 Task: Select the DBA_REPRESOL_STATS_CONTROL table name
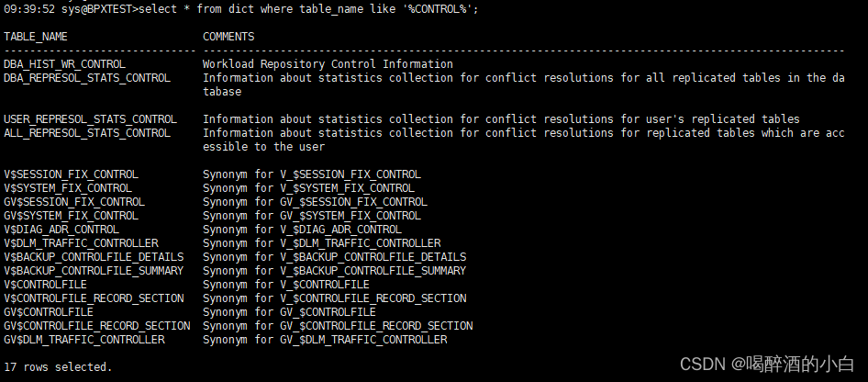[x=87, y=78]
